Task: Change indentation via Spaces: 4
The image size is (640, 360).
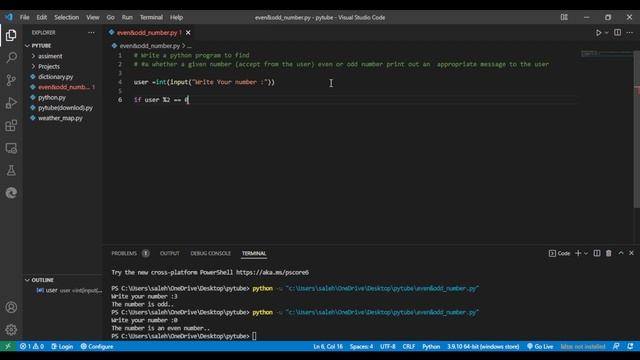Action: [361, 347]
